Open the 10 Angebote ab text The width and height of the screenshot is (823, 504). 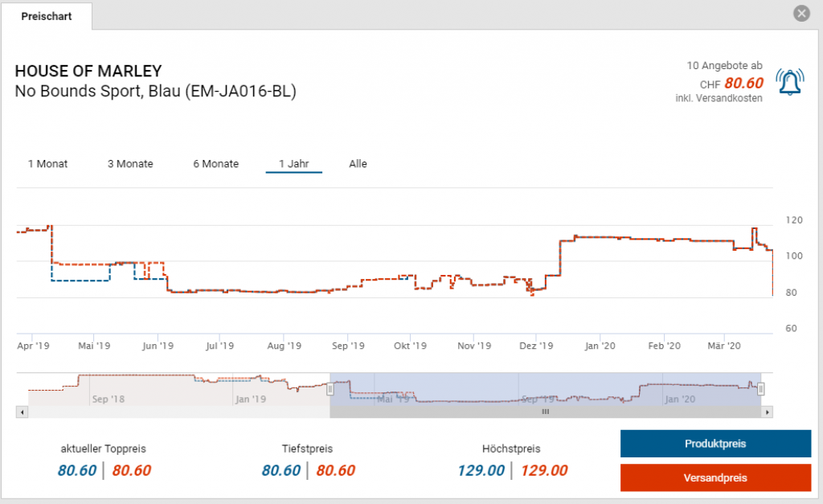[x=724, y=65]
